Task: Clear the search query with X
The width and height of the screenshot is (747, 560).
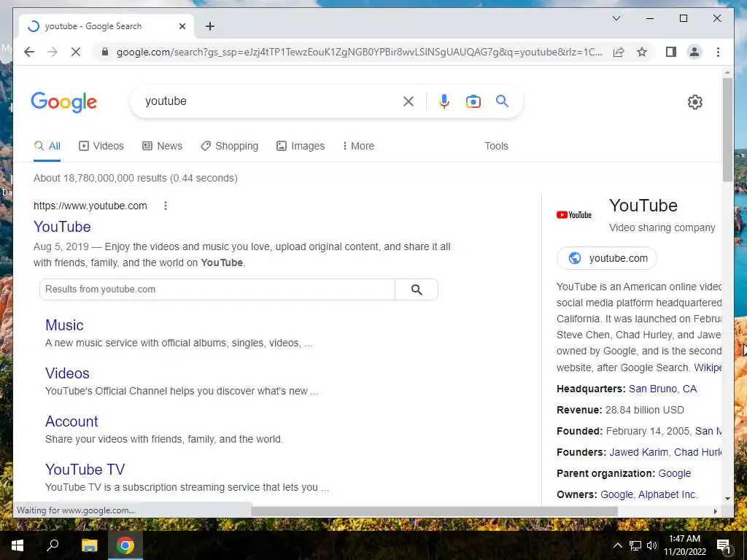Action: click(409, 101)
